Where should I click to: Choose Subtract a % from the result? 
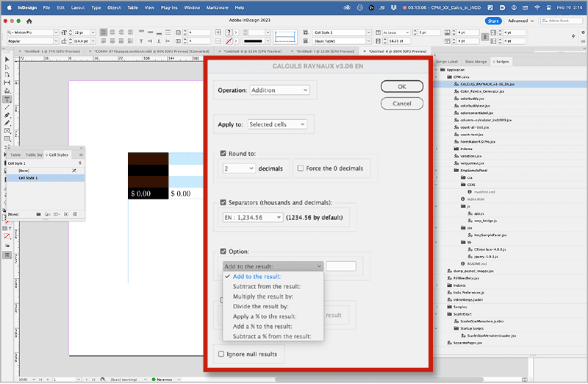pos(272,336)
